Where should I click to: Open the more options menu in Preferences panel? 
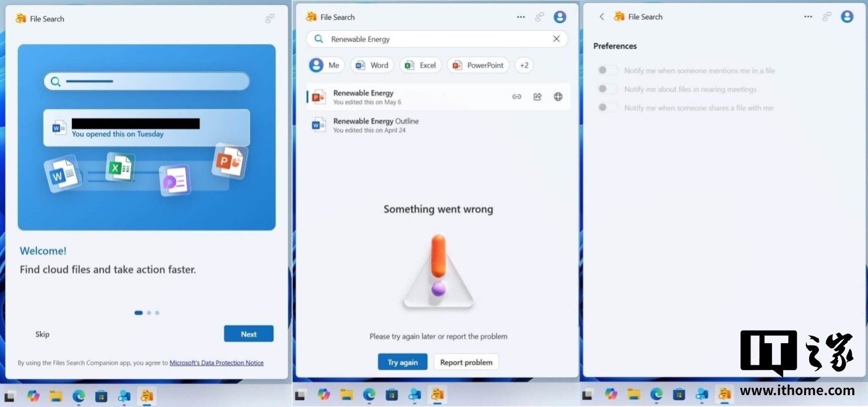808,17
